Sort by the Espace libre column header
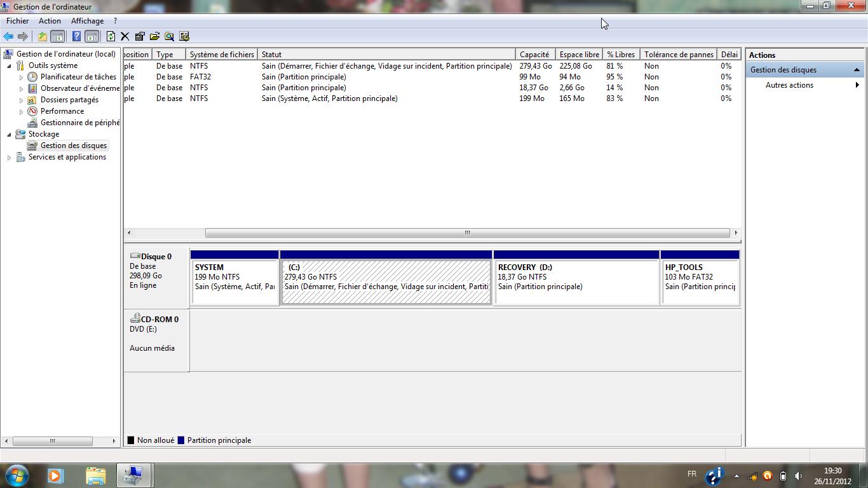This screenshot has height=488, width=868. (580, 55)
